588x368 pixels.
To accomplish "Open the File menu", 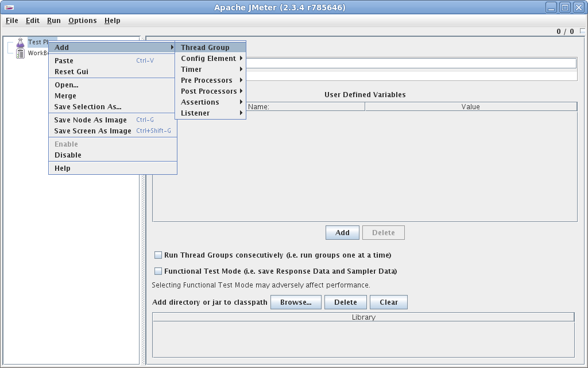I will tap(12, 21).
